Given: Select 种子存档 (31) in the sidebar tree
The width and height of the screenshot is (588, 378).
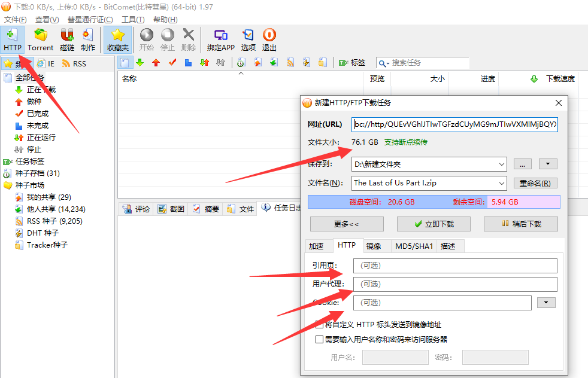Looking at the screenshot, I should pyautogui.click(x=32, y=173).
